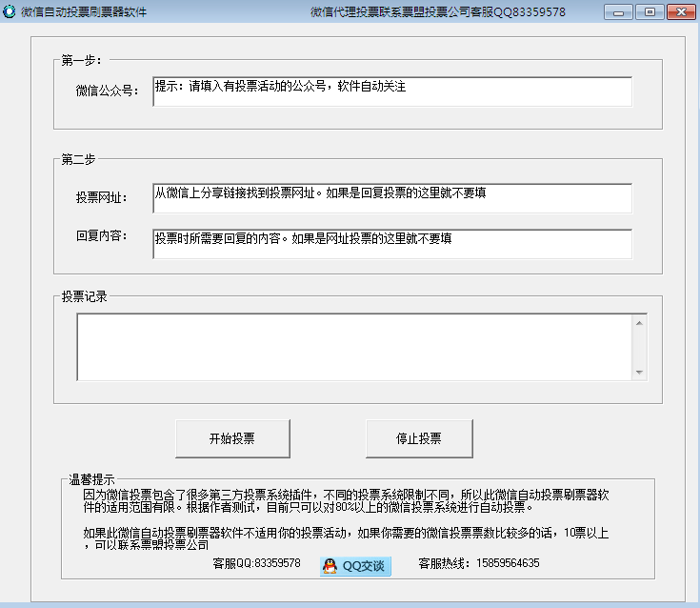
Task: Focus the 投票网址 input field
Action: point(392,198)
